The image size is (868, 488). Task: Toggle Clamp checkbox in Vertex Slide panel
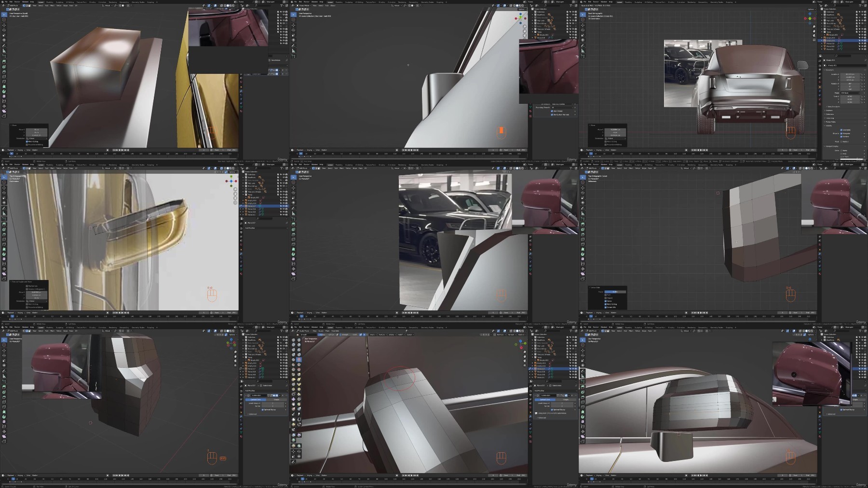[606, 301]
